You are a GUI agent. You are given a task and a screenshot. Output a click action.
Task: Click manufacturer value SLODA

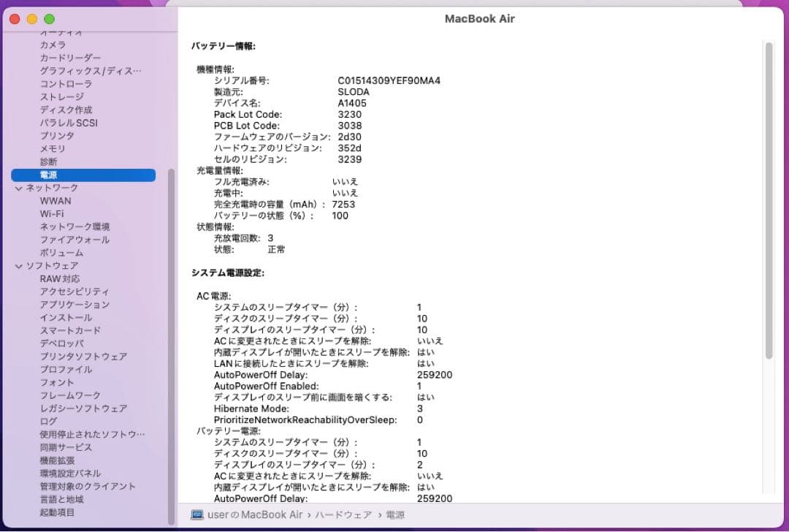click(354, 92)
